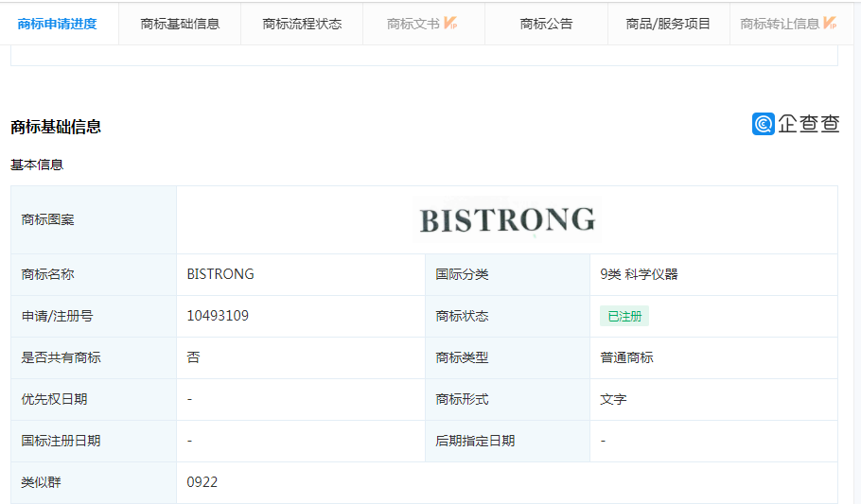Open the 商标流程状态 tab
The image size is (861, 504).
point(302,24)
